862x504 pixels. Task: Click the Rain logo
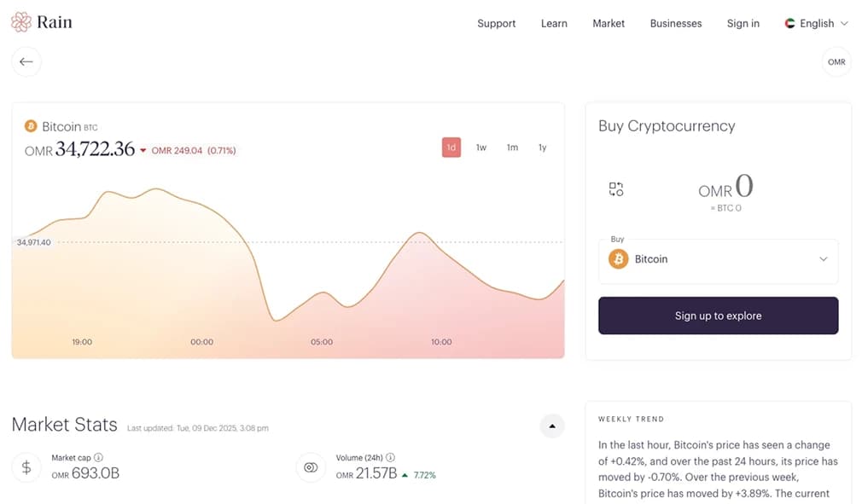coord(42,21)
